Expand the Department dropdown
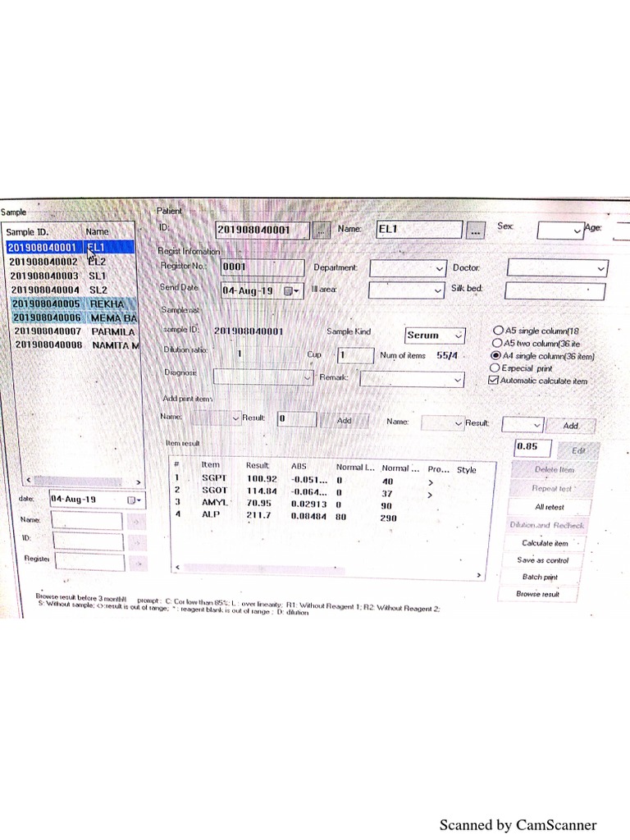The height and width of the screenshot is (840, 630). point(440,268)
